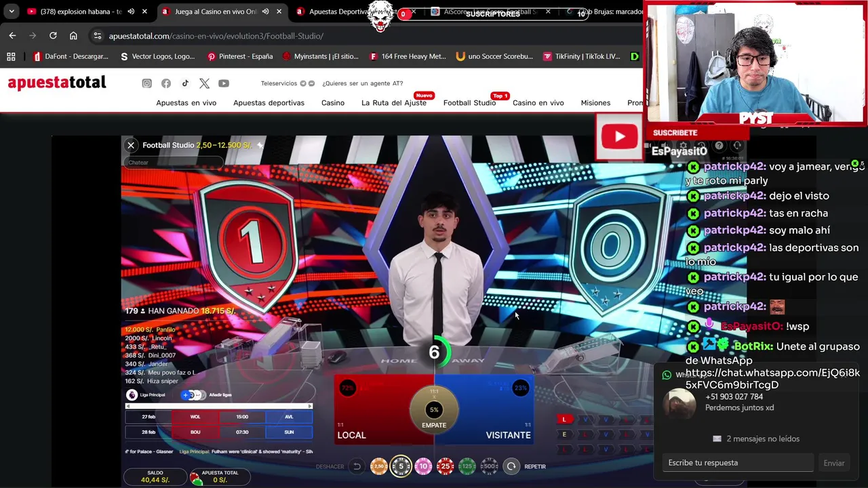
Task: Select the green 125 betting chip
Action: click(x=467, y=466)
